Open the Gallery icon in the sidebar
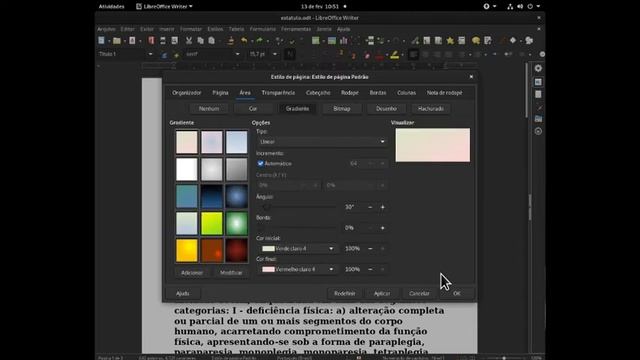This screenshot has height=360, width=640. click(538, 119)
